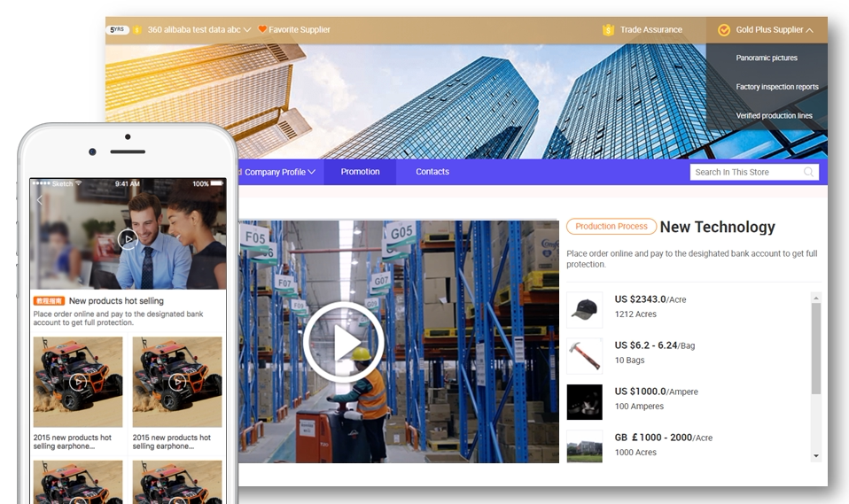849x504 pixels.
Task: Open the Favorite Supplier link
Action: (x=299, y=30)
